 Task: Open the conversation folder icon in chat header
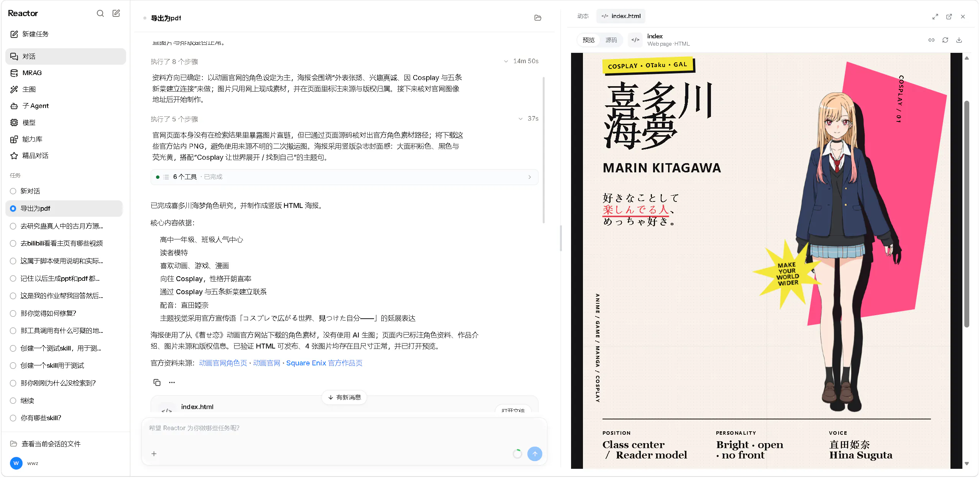tap(538, 18)
